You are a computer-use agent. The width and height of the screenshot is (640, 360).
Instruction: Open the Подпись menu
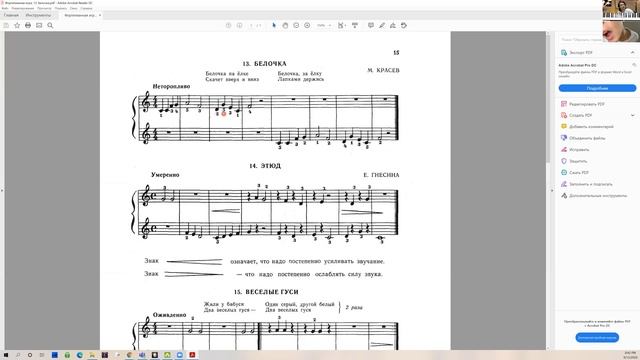pyautogui.click(x=60, y=8)
